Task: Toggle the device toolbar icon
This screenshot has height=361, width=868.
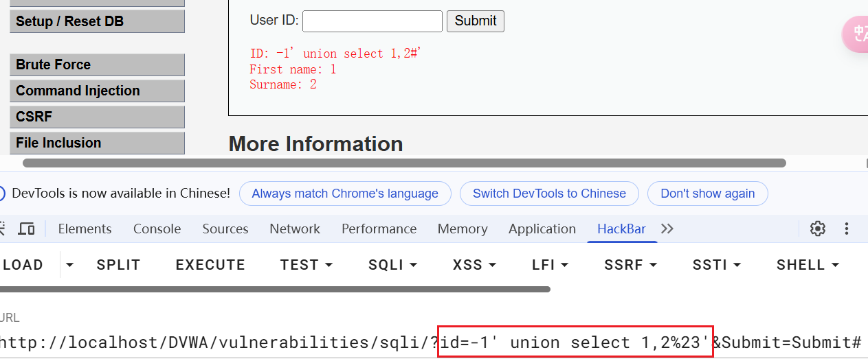Action: pos(27,229)
